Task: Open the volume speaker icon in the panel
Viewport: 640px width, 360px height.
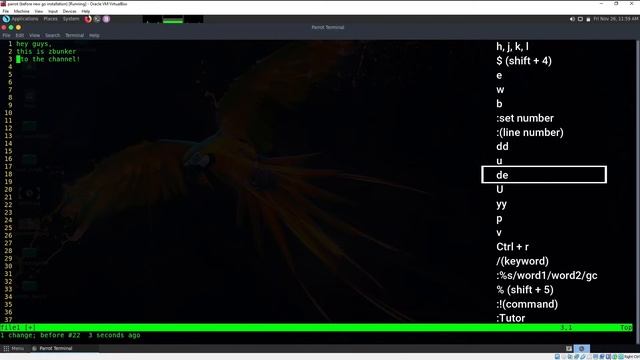Action: [x=572, y=19]
